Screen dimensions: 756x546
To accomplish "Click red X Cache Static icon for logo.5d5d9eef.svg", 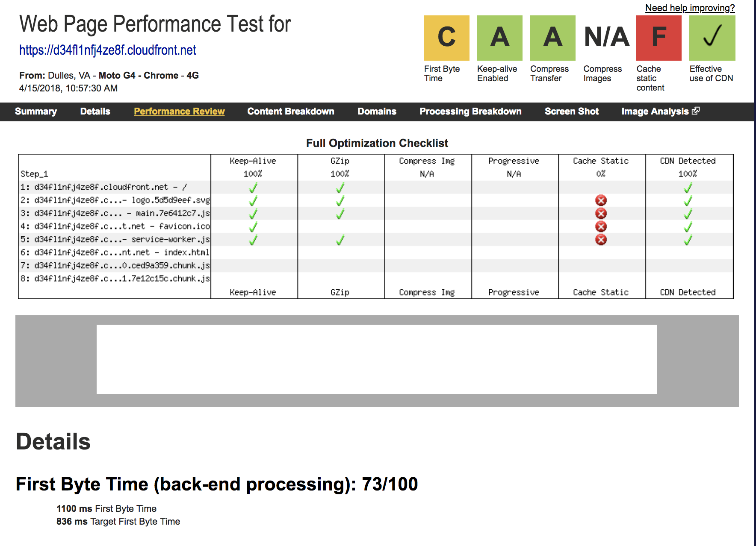I will click(x=601, y=200).
